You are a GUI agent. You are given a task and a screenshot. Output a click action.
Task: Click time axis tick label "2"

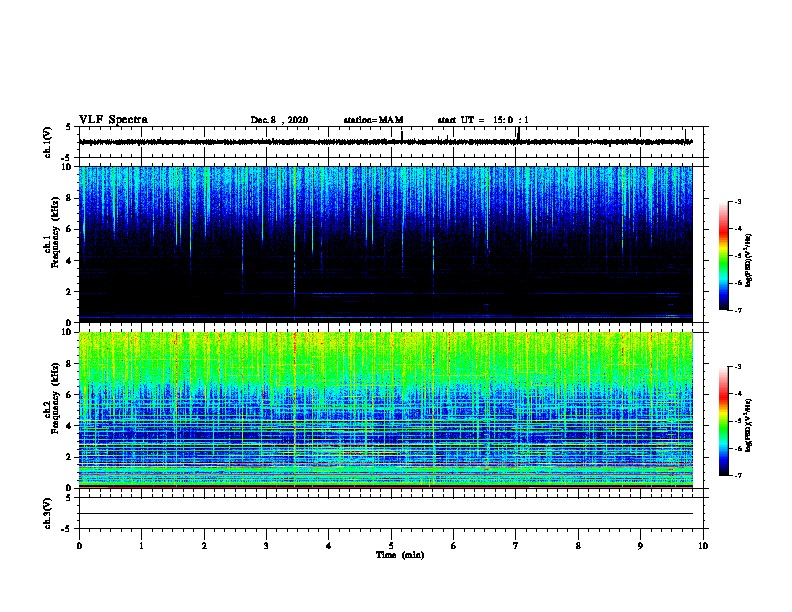pos(204,545)
